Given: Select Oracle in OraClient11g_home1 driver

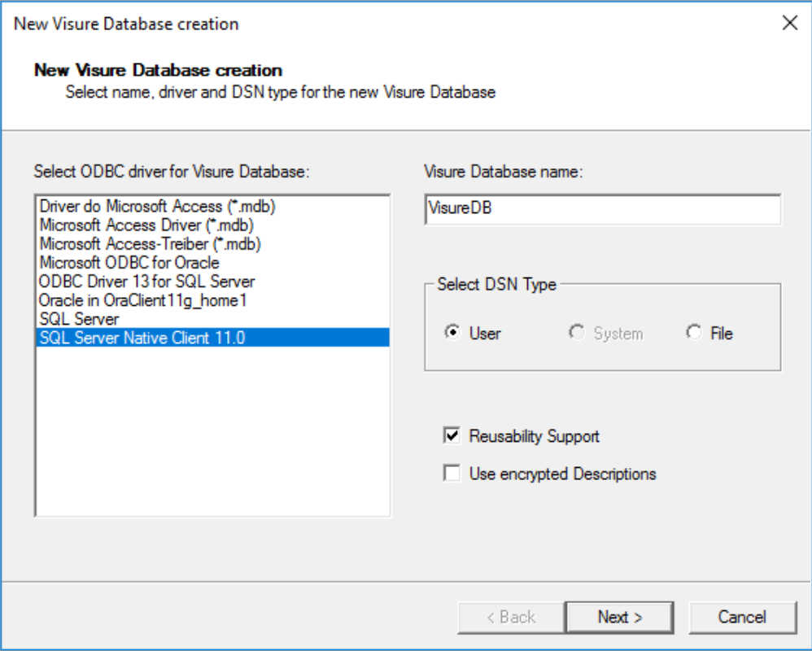Looking at the screenshot, I should (213, 299).
